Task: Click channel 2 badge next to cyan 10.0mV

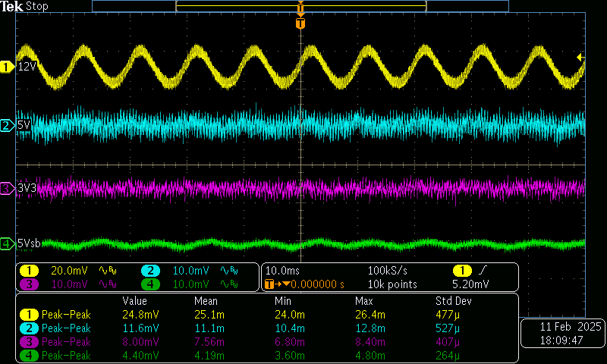Action: click(150, 271)
